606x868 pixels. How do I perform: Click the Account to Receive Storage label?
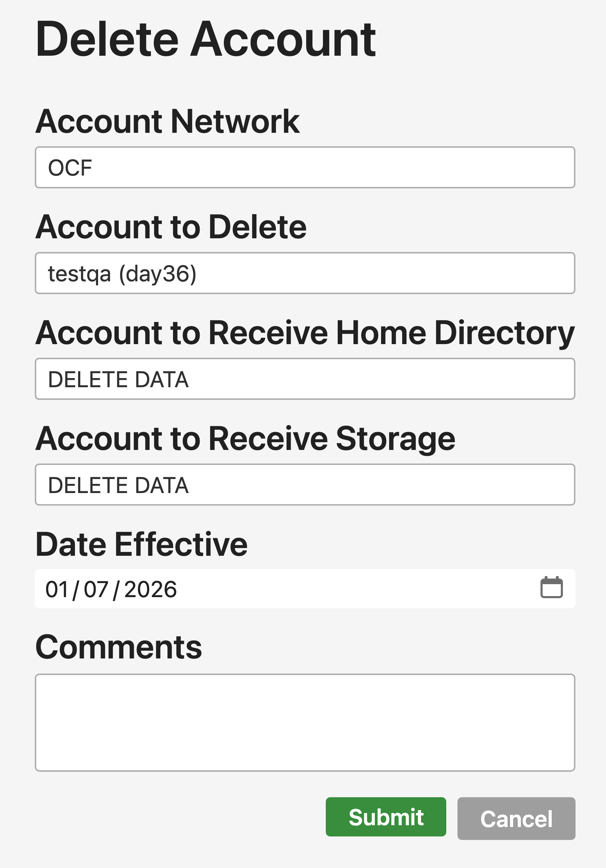pos(245,438)
